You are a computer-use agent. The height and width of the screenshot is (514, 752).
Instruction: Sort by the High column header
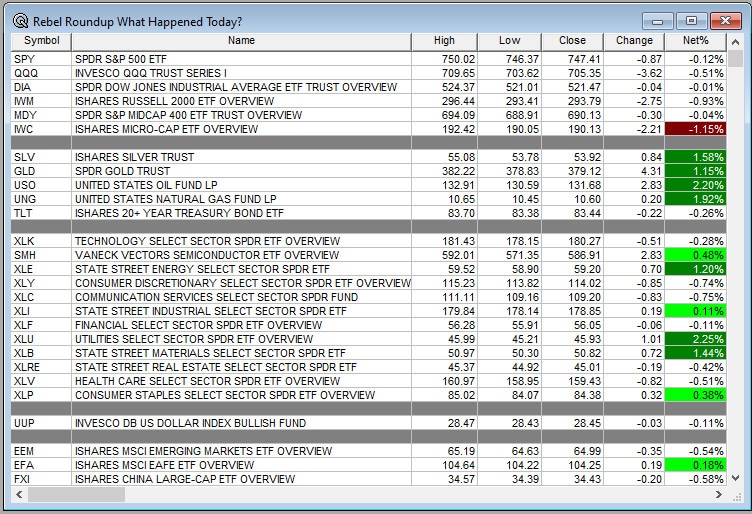[x=444, y=41]
